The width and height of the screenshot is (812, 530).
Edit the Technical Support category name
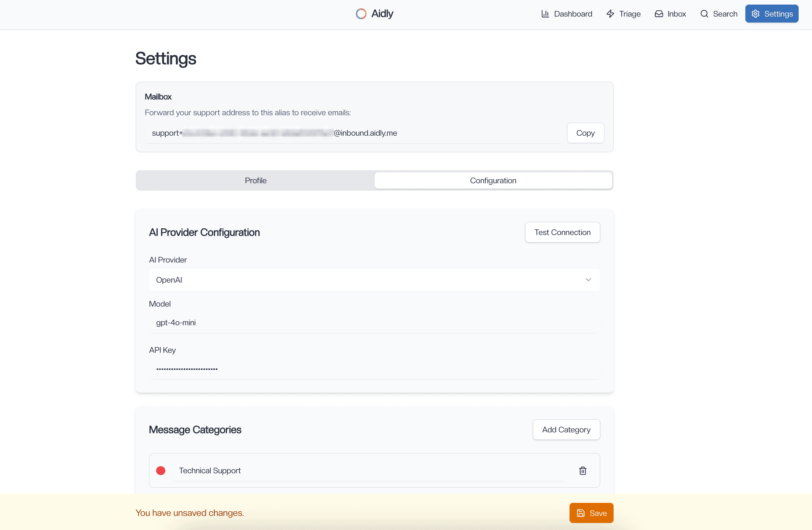point(368,471)
